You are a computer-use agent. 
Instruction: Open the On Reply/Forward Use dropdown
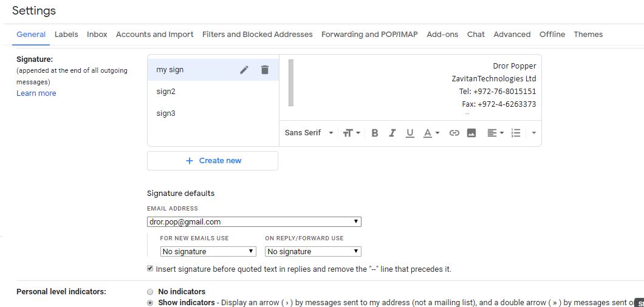coord(313,251)
